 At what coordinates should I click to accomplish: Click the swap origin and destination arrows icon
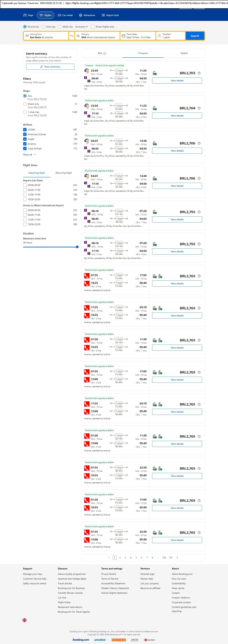coord(72,36)
